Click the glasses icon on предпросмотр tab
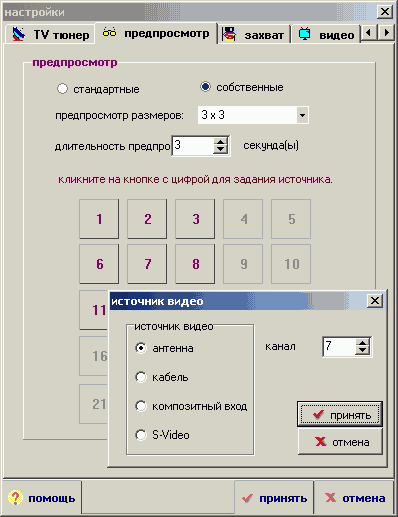This screenshot has width=398, height=517. (109, 33)
